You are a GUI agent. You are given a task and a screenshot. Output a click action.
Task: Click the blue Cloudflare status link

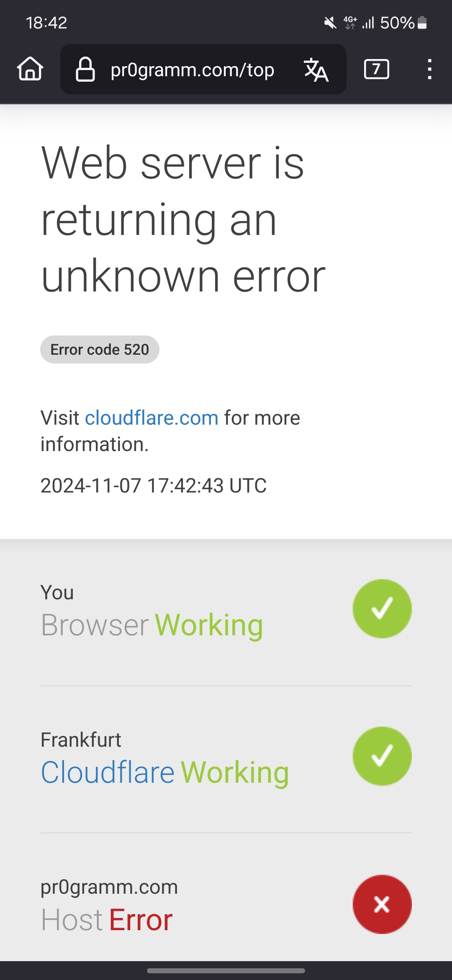(x=108, y=772)
